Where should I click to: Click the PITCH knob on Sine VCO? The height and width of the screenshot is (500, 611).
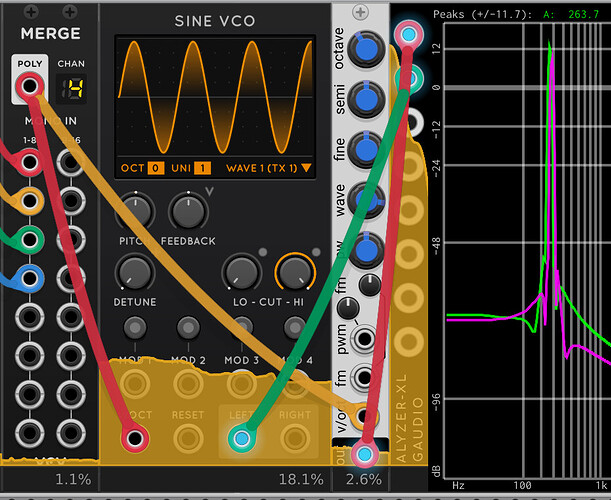click(x=139, y=210)
